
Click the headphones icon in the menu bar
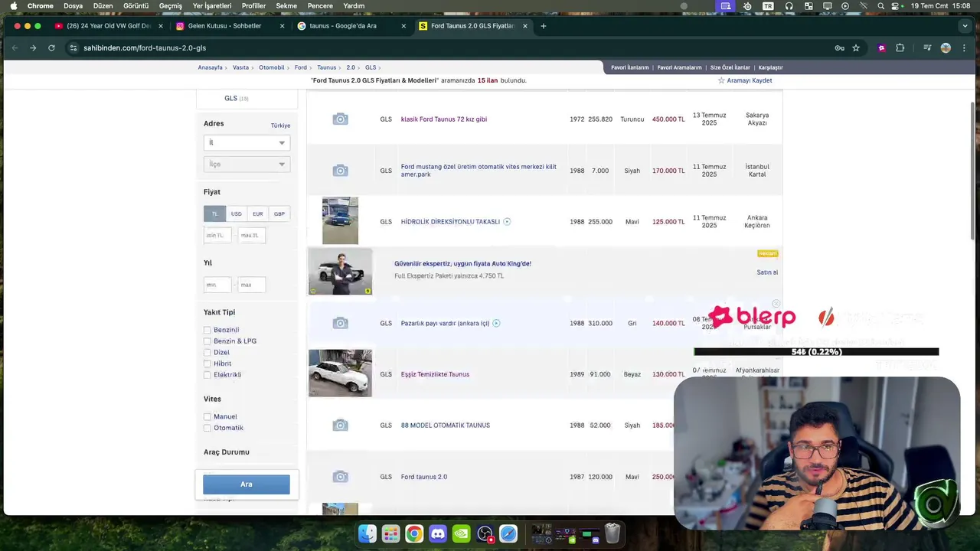pyautogui.click(x=789, y=6)
